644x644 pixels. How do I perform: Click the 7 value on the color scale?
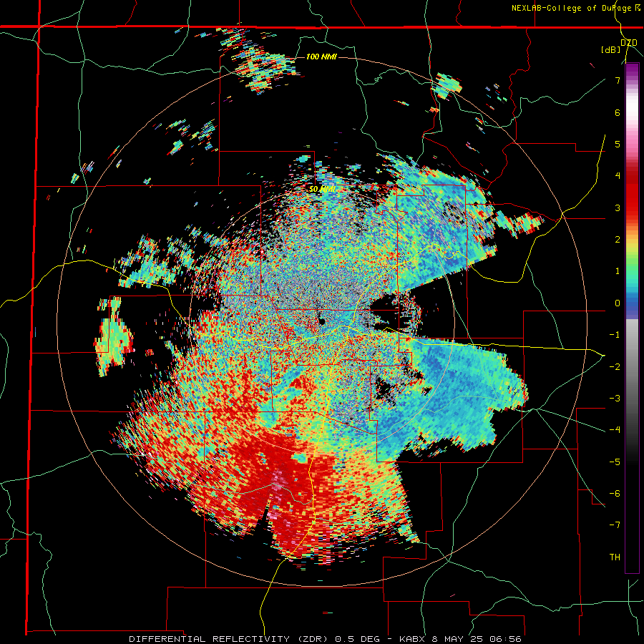tap(618, 80)
